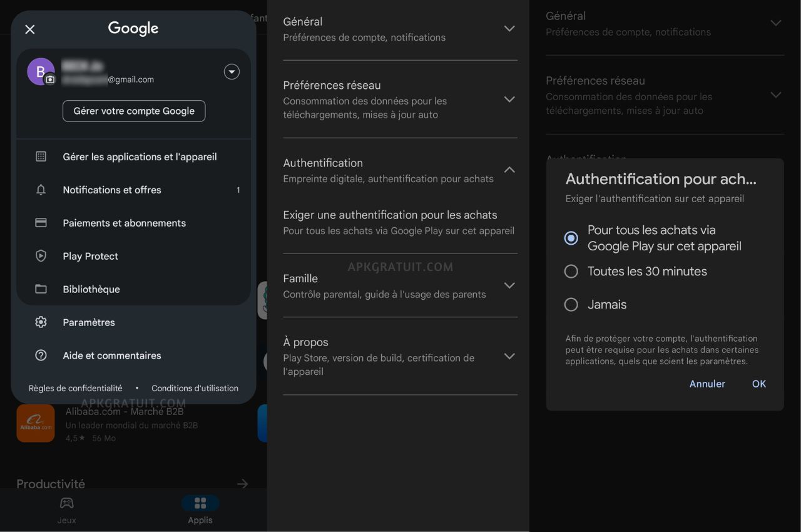The height and width of the screenshot is (532, 801).
Task: Click the À propos heading text
Action: pyautogui.click(x=306, y=342)
